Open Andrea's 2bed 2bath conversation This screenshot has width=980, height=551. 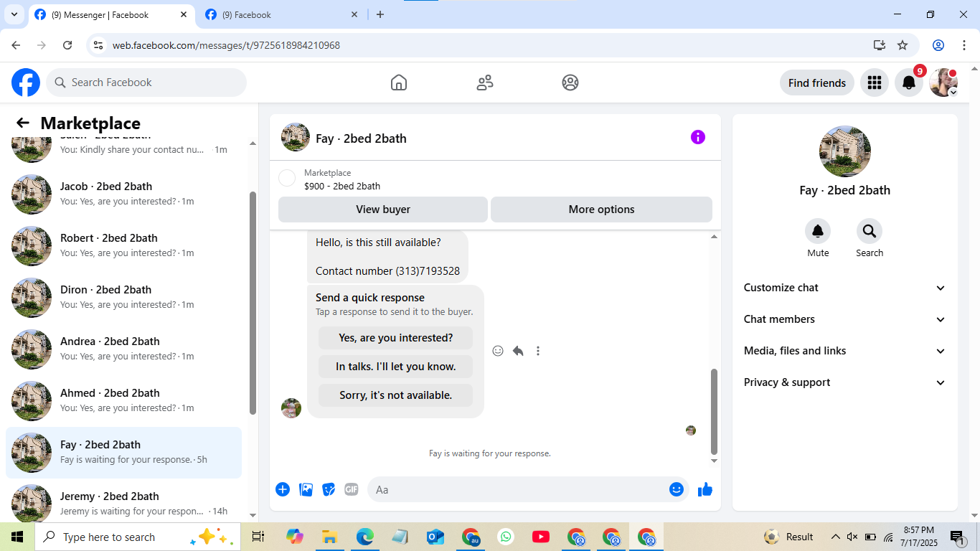[x=123, y=349]
